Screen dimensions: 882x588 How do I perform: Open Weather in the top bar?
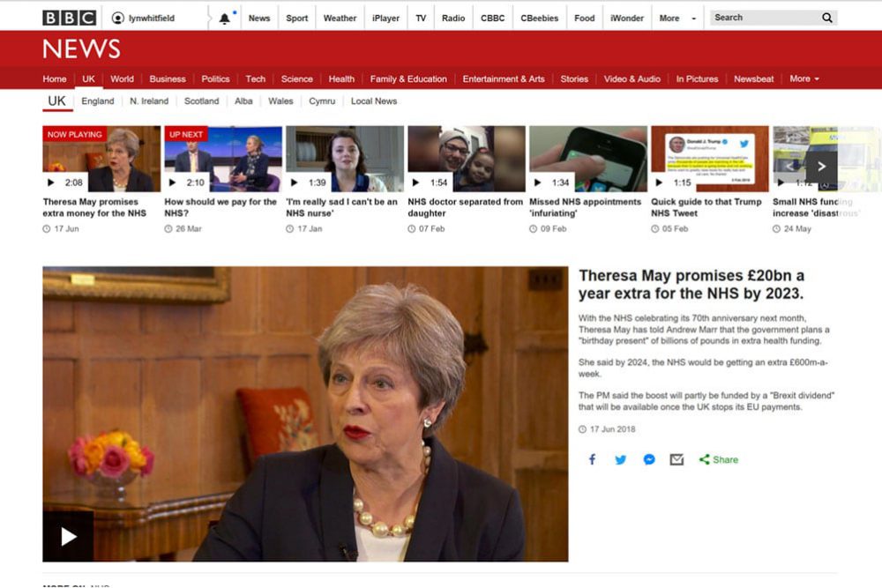click(x=340, y=18)
